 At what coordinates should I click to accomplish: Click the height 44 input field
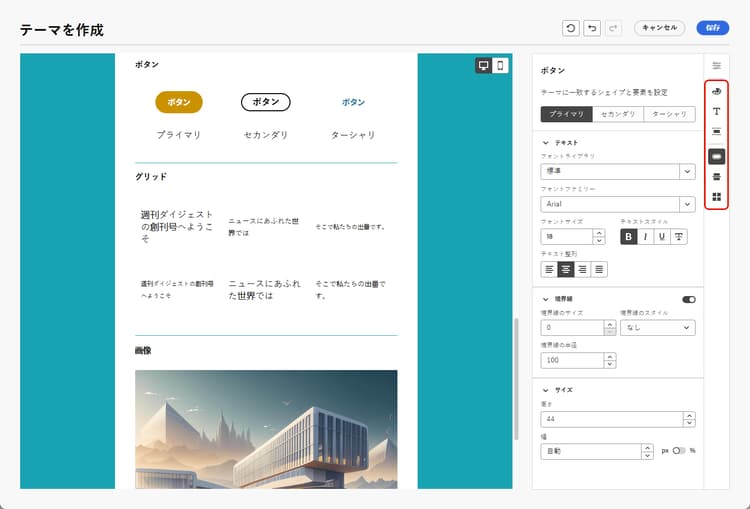[x=612, y=419]
